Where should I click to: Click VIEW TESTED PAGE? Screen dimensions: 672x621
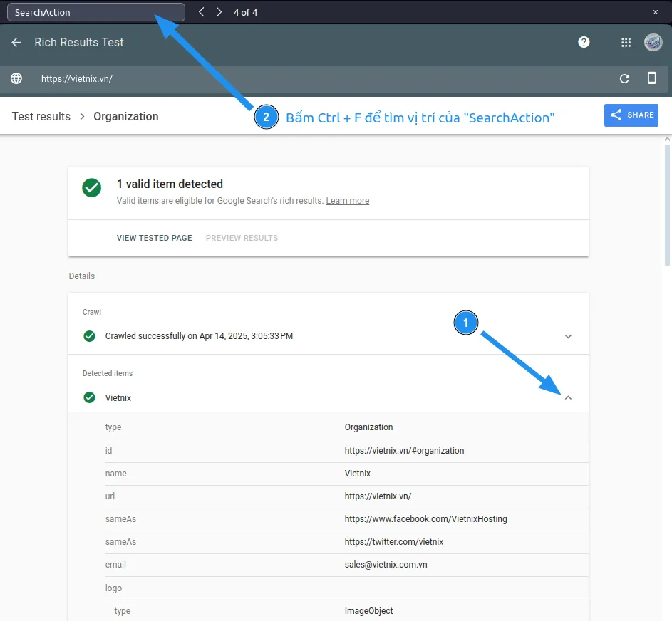[x=155, y=238]
